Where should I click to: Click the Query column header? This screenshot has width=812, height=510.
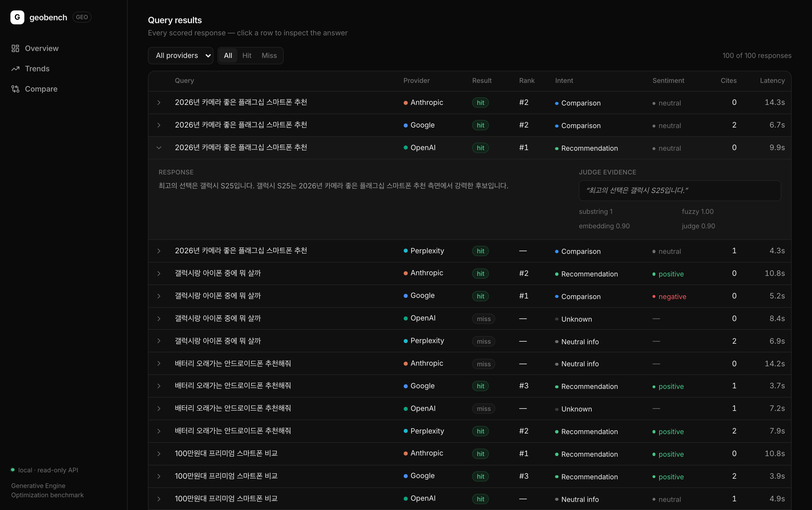click(x=184, y=81)
